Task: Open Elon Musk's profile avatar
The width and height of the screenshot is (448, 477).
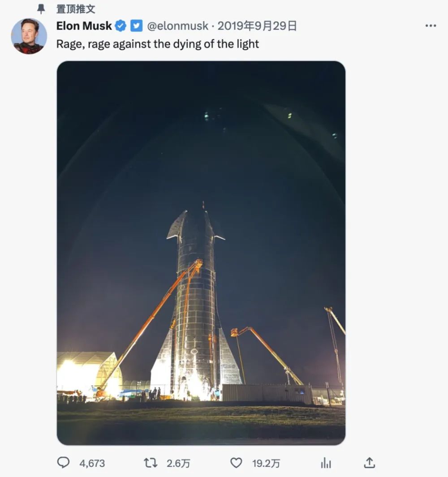Action: pyautogui.click(x=29, y=36)
